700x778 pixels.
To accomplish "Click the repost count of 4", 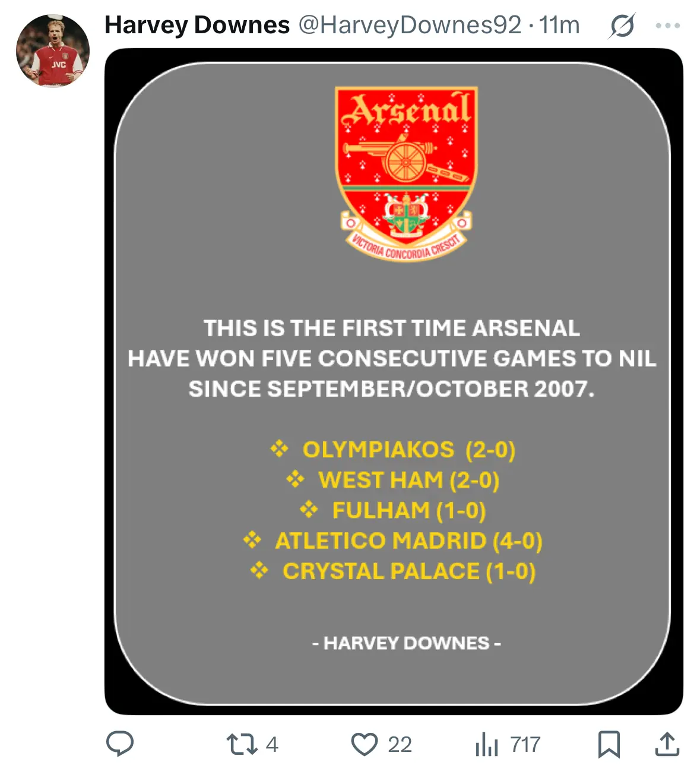I will [272, 744].
